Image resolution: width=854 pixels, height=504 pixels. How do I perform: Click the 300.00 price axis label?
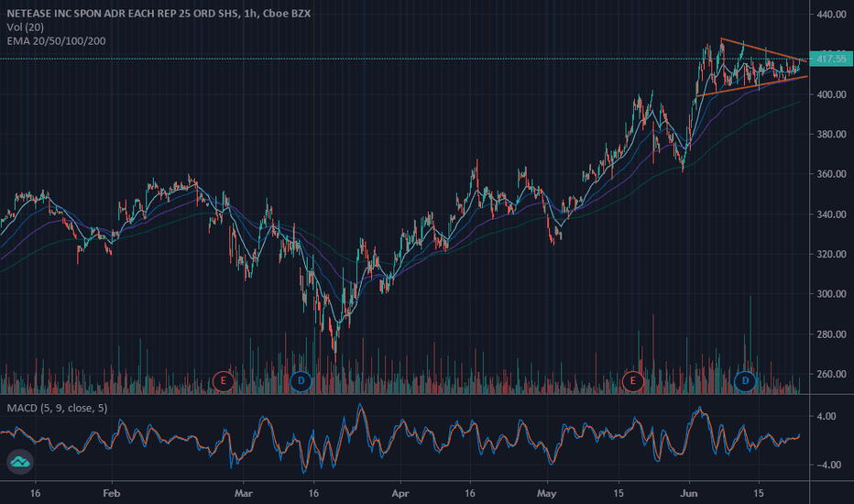coord(831,293)
